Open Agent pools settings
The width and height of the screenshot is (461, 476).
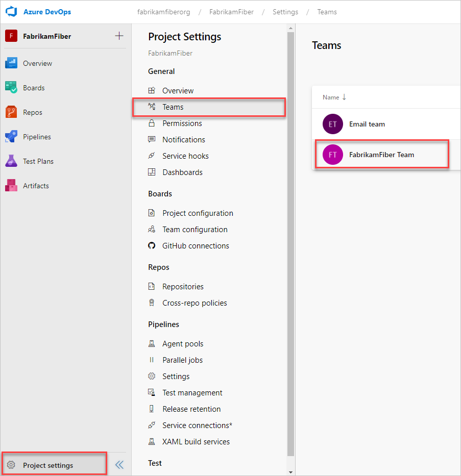(x=183, y=344)
